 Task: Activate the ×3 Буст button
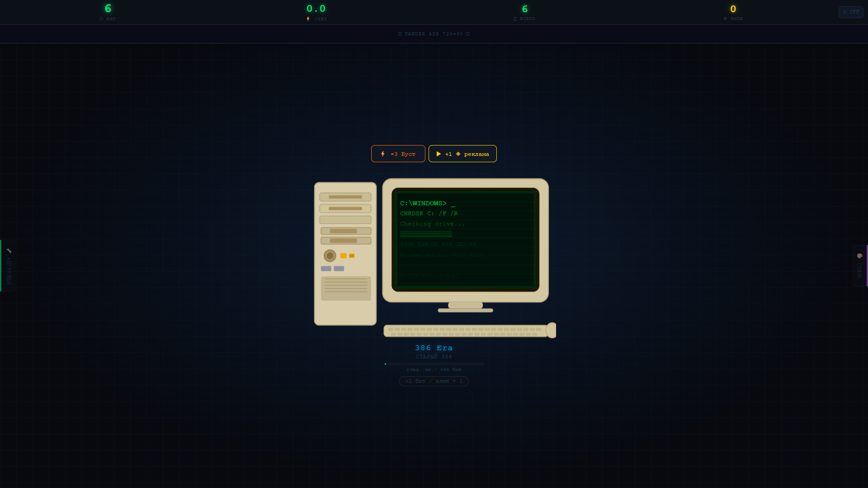tap(398, 154)
